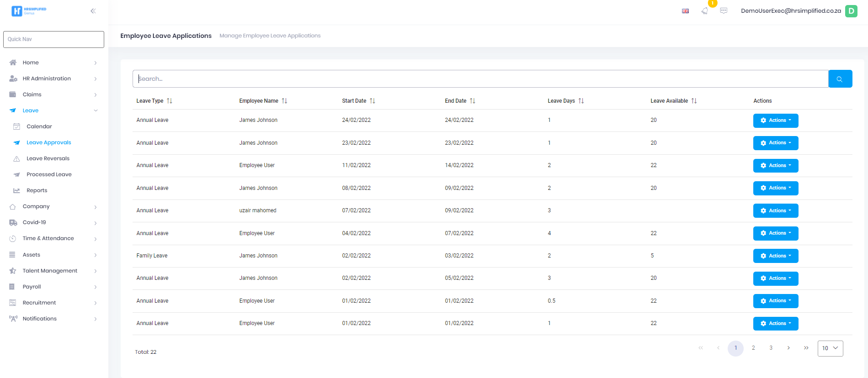Open the Claims menu item
Screen dimensions: 868x378
point(32,94)
